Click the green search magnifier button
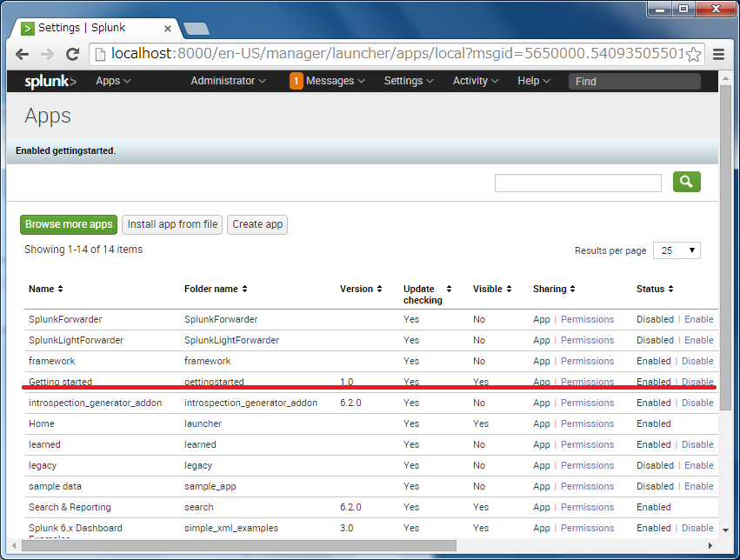The image size is (740, 560). (687, 182)
